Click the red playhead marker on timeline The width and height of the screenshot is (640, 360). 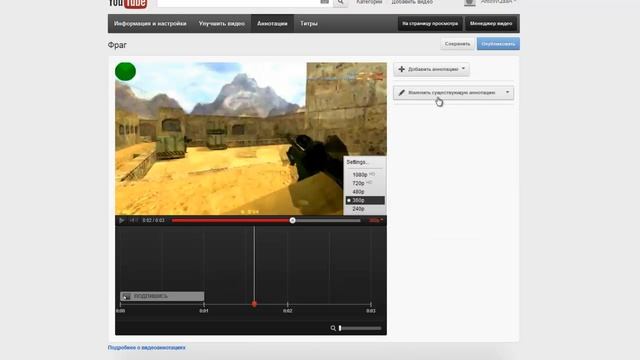(254, 304)
